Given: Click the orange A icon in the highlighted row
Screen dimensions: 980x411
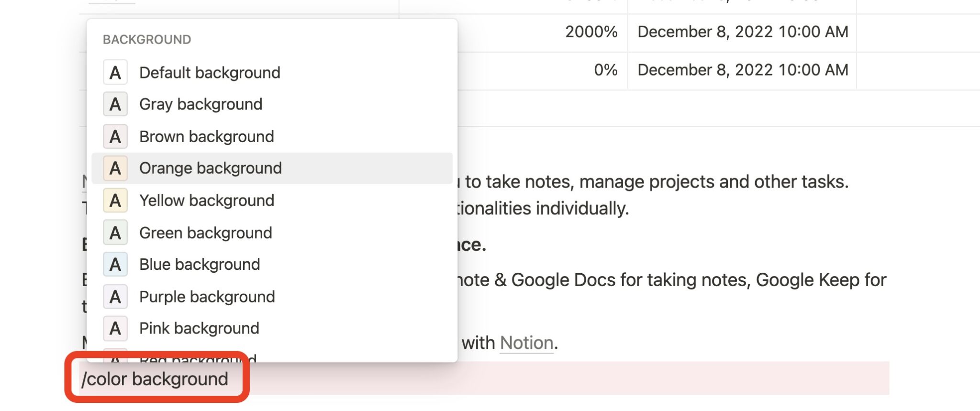Looking at the screenshot, I should 115,168.
